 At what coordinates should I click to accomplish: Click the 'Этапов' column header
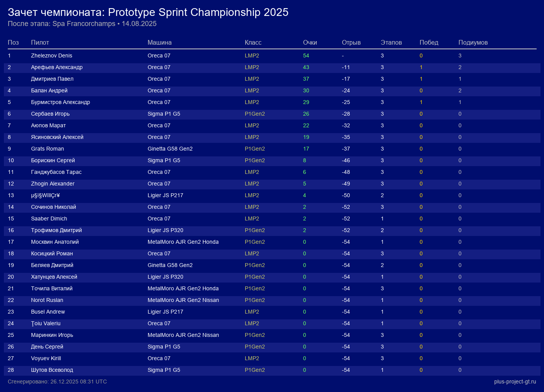[x=391, y=43]
